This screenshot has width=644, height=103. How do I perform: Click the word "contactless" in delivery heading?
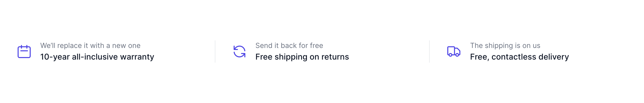coord(514,57)
